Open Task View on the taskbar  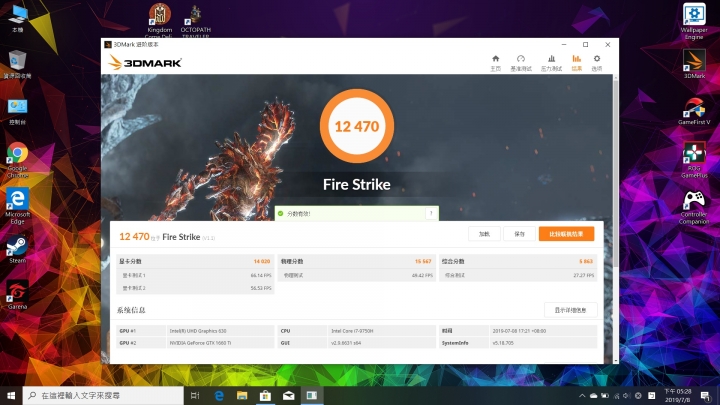(195, 395)
